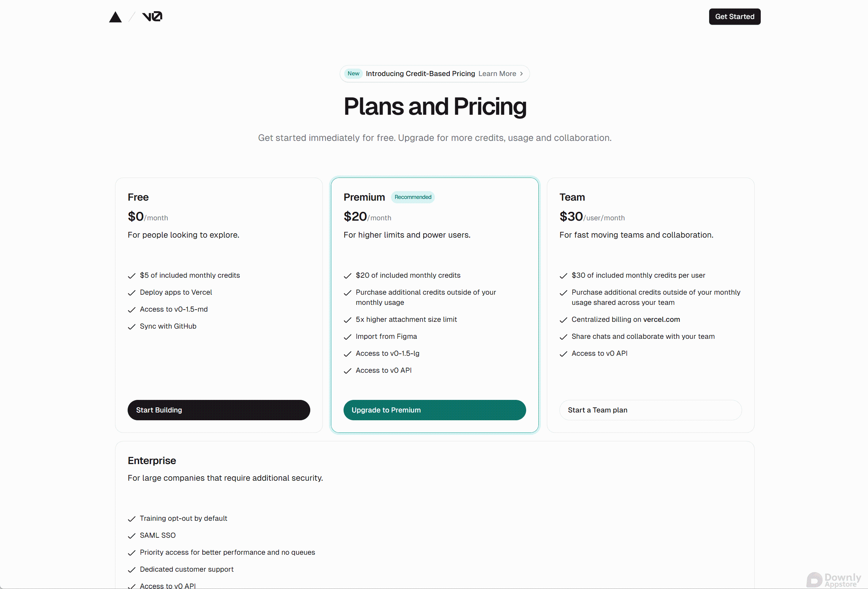
Task: Click the Get Started button
Action: tap(735, 17)
